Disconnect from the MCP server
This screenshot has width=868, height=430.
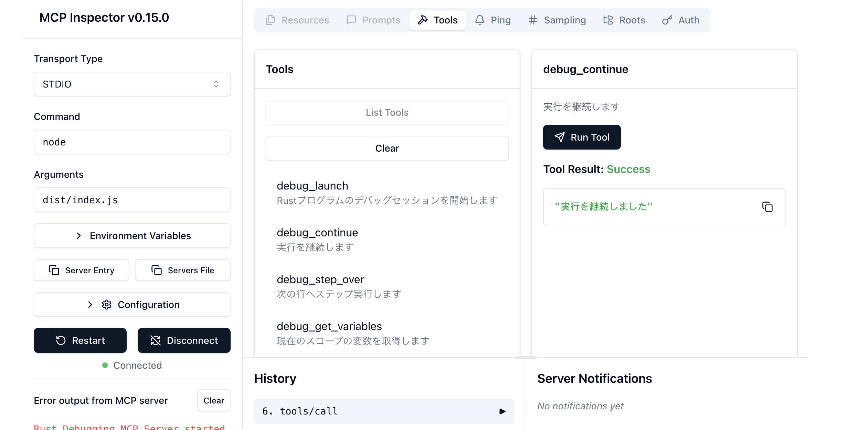(184, 340)
